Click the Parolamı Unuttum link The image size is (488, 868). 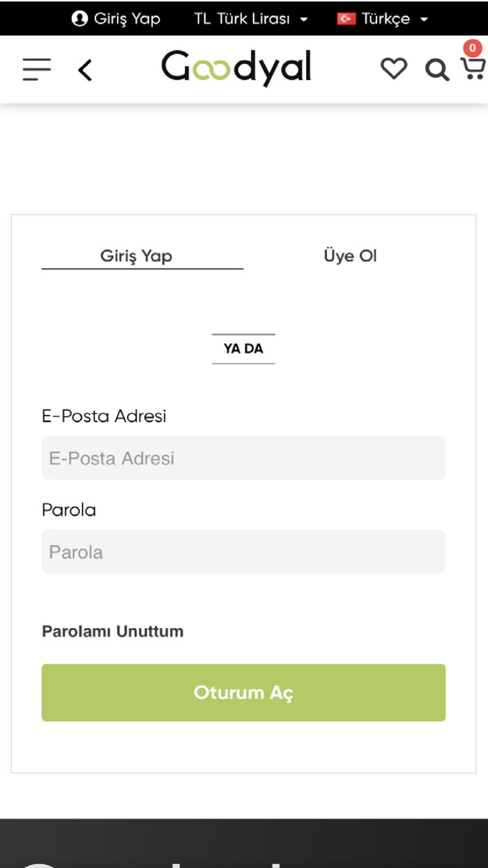113,631
